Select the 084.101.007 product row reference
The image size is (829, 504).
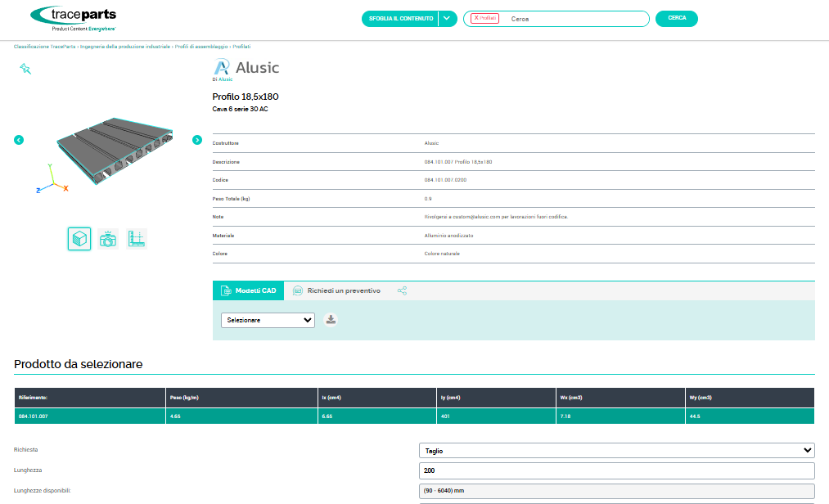click(x=34, y=416)
